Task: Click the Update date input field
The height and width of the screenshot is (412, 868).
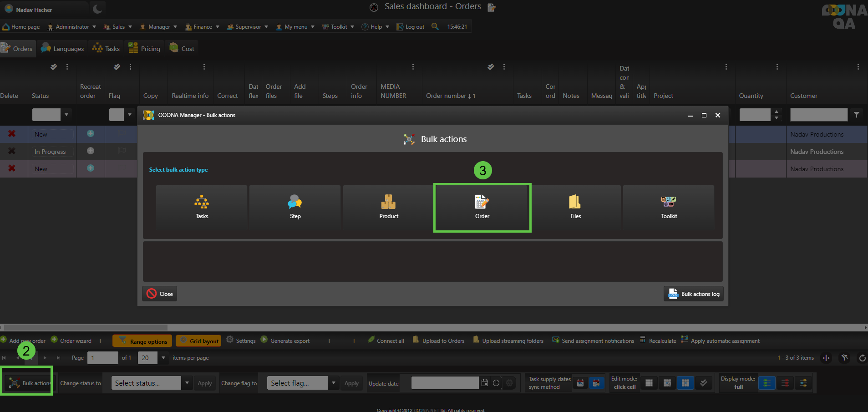Action: (x=445, y=383)
